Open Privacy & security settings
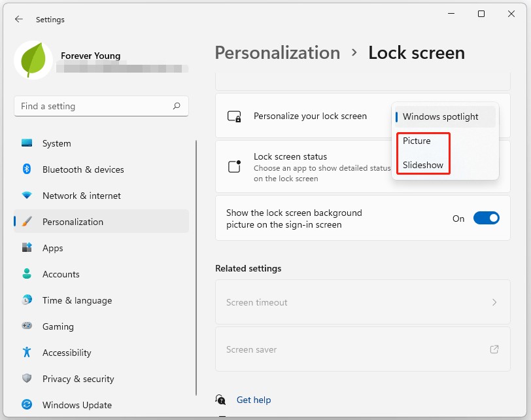The height and width of the screenshot is (420, 531). click(x=101, y=379)
